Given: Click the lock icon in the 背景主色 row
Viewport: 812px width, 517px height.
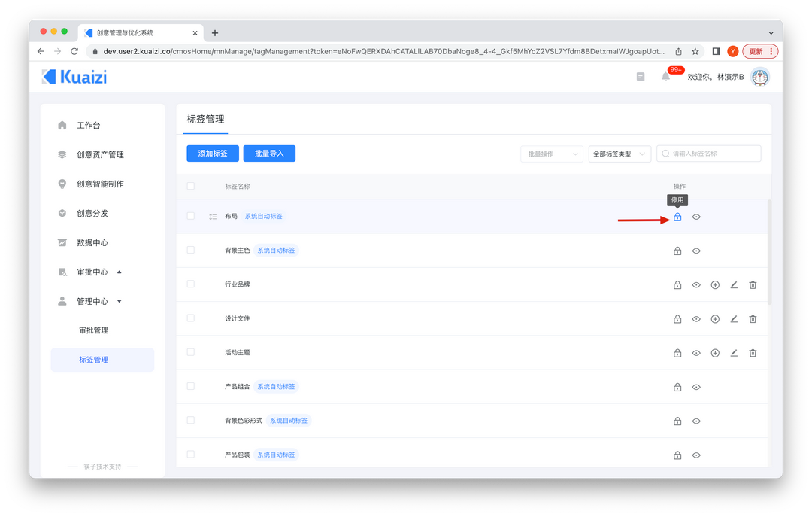Looking at the screenshot, I should (x=677, y=251).
